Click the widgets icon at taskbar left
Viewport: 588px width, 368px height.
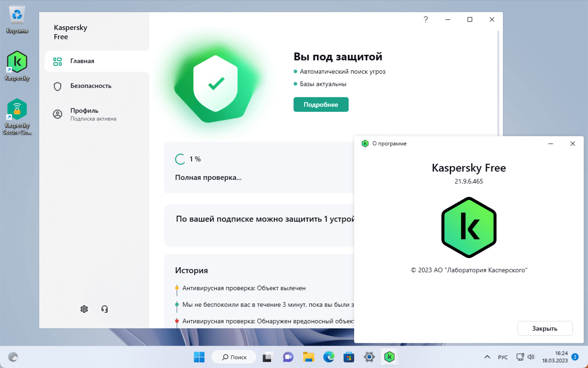click(x=13, y=356)
